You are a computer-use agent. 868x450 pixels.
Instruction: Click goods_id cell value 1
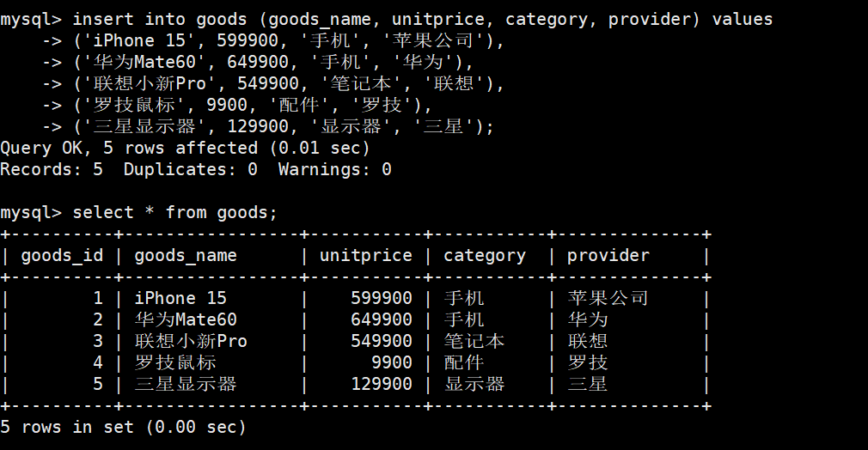click(x=98, y=298)
